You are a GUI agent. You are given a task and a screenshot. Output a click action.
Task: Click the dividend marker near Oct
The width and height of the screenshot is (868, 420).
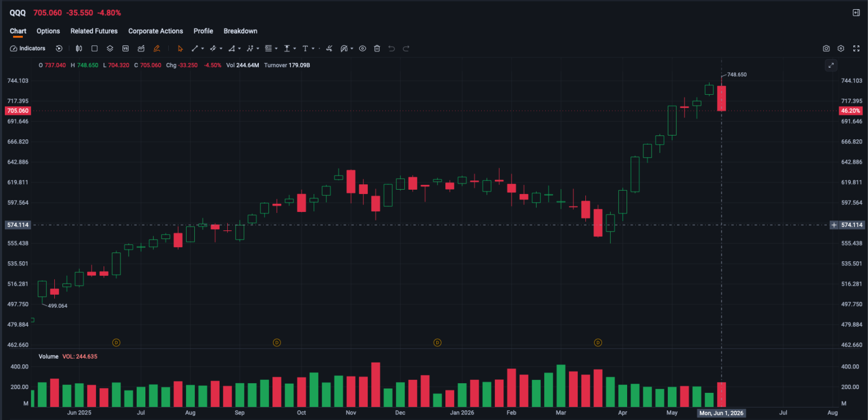pos(277,343)
